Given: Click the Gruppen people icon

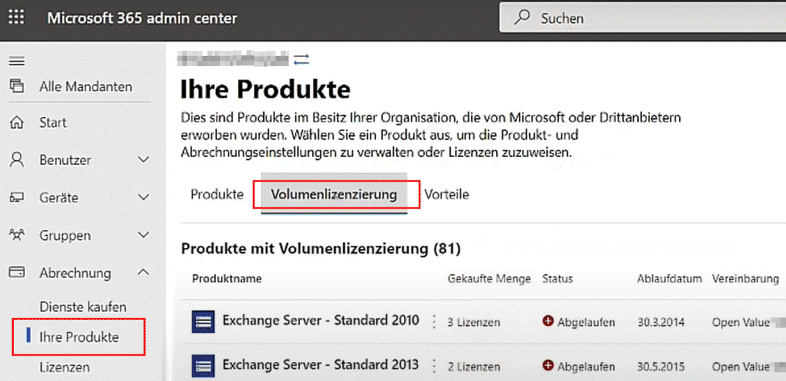Looking at the screenshot, I should pos(17,235).
